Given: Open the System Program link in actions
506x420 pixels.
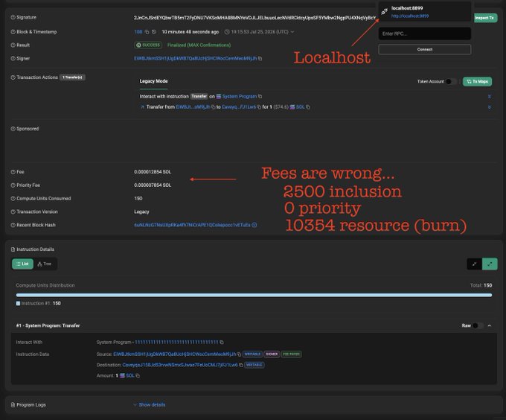Looking at the screenshot, I should pos(240,97).
